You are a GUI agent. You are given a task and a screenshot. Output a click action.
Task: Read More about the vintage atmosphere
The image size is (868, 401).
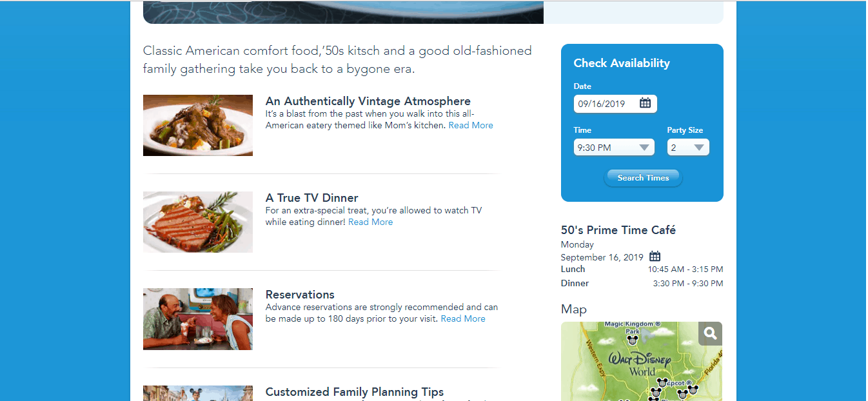[x=471, y=125]
